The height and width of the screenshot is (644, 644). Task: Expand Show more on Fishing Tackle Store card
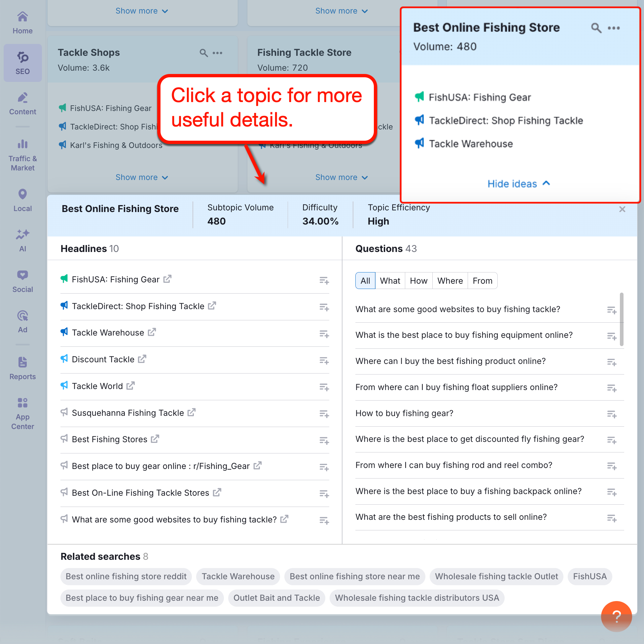click(341, 177)
